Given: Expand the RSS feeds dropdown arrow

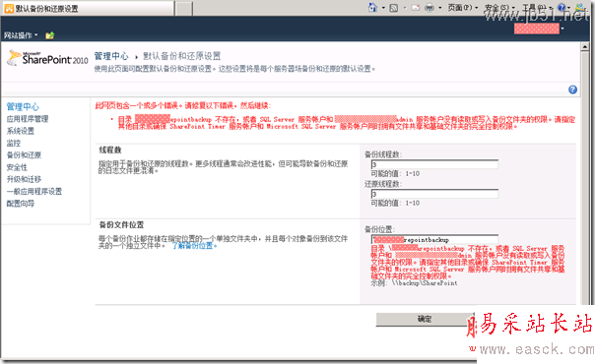Looking at the screenshot, I should point(405,8).
